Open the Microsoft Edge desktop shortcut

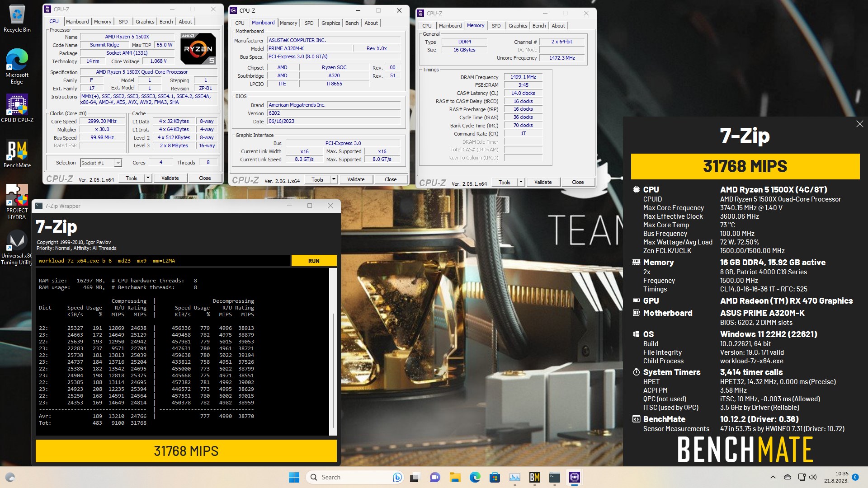(x=17, y=66)
